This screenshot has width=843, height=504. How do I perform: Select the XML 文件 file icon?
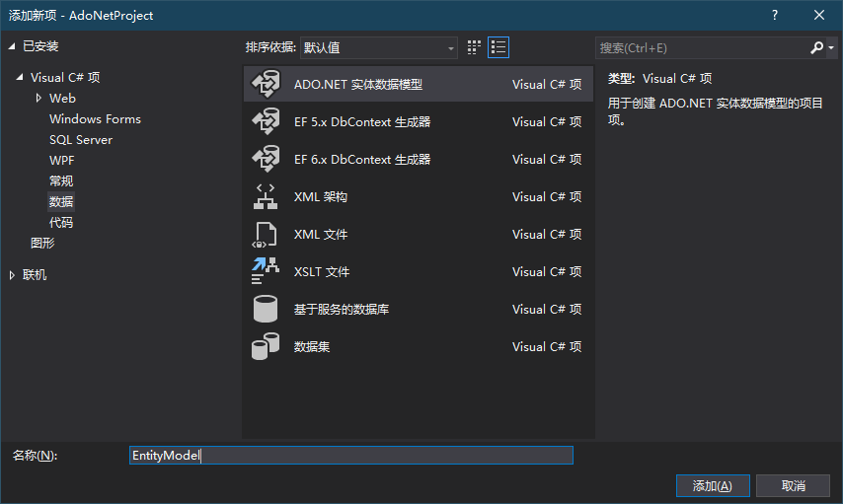click(265, 235)
